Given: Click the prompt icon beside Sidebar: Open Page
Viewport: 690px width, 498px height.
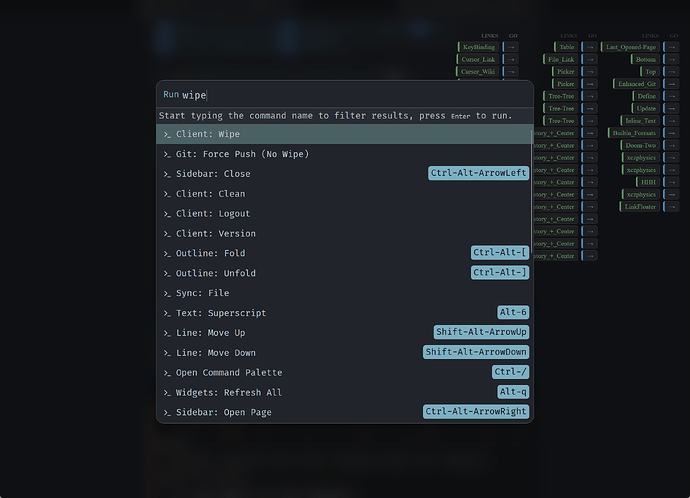Looking at the screenshot, I should click(167, 412).
